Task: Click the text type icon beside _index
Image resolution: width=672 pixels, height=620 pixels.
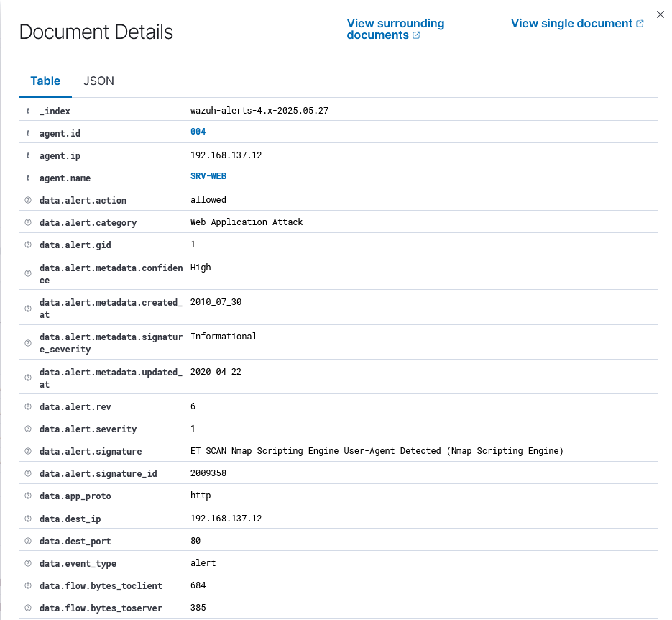Action: [28, 111]
